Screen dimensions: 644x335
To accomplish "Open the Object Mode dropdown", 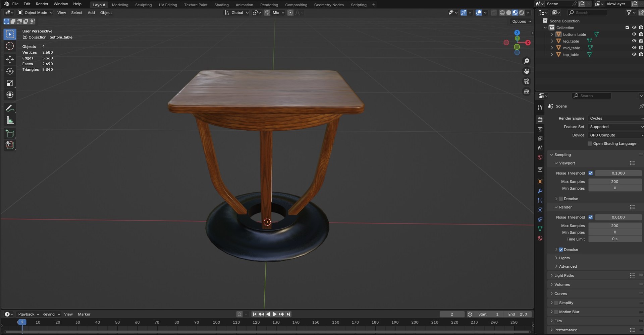I will 35,13.
